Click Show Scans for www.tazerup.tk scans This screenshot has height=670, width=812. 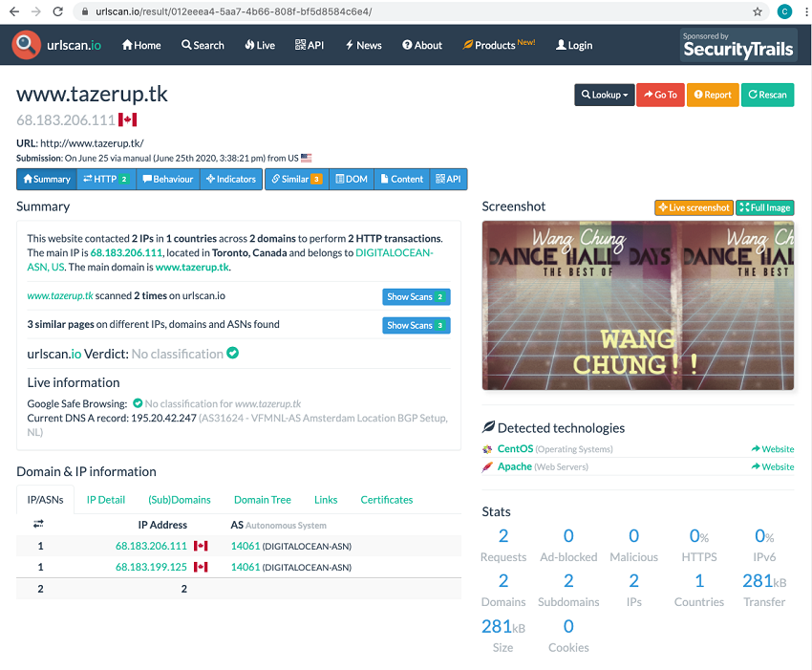coord(417,297)
